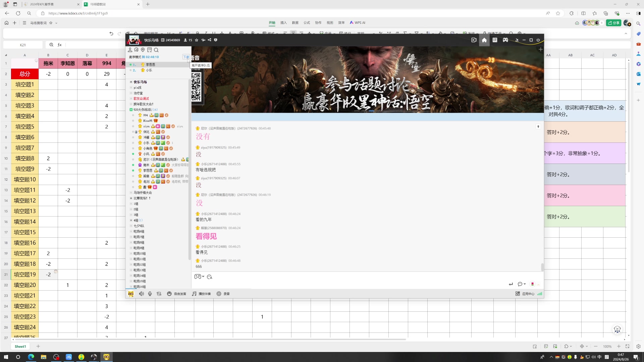Open the Outlook icon in Edge sidebar

point(638,74)
